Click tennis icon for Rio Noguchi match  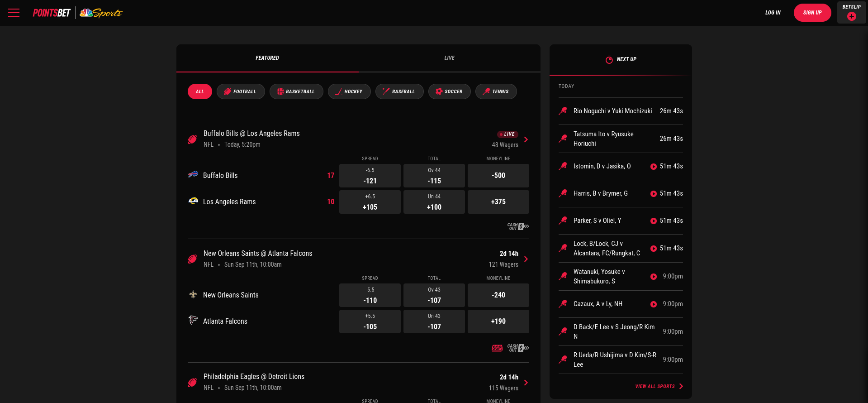tap(563, 111)
